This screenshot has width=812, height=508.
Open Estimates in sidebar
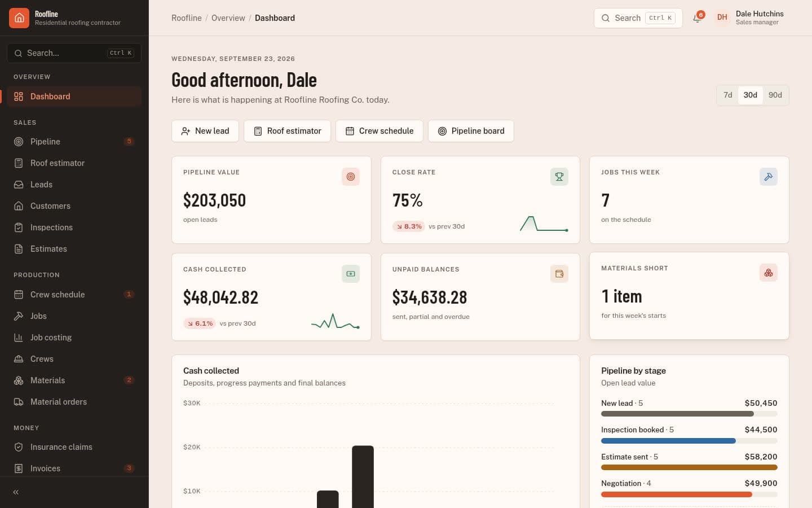coord(74,249)
